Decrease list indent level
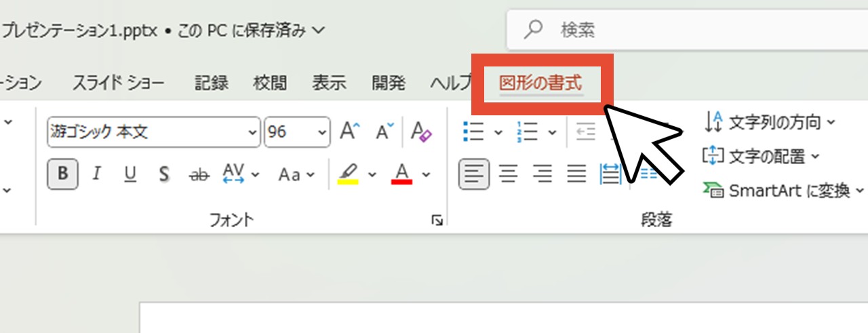Viewport: 868px width, 333px height. (x=585, y=132)
